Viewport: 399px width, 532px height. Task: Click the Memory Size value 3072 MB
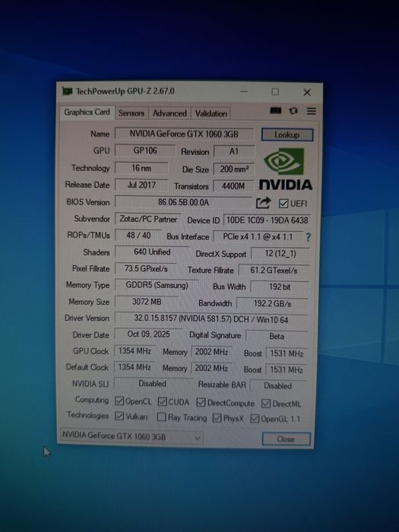click(147, 302)
